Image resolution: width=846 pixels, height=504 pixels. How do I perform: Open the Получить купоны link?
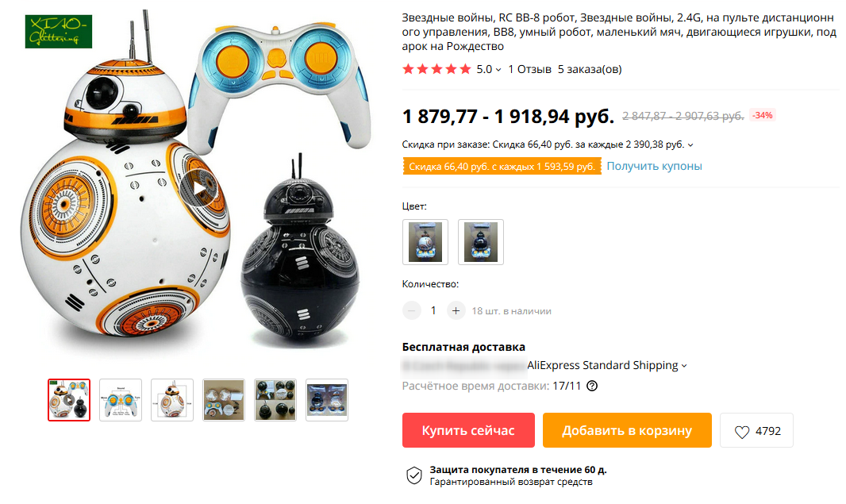pos(654,166)
